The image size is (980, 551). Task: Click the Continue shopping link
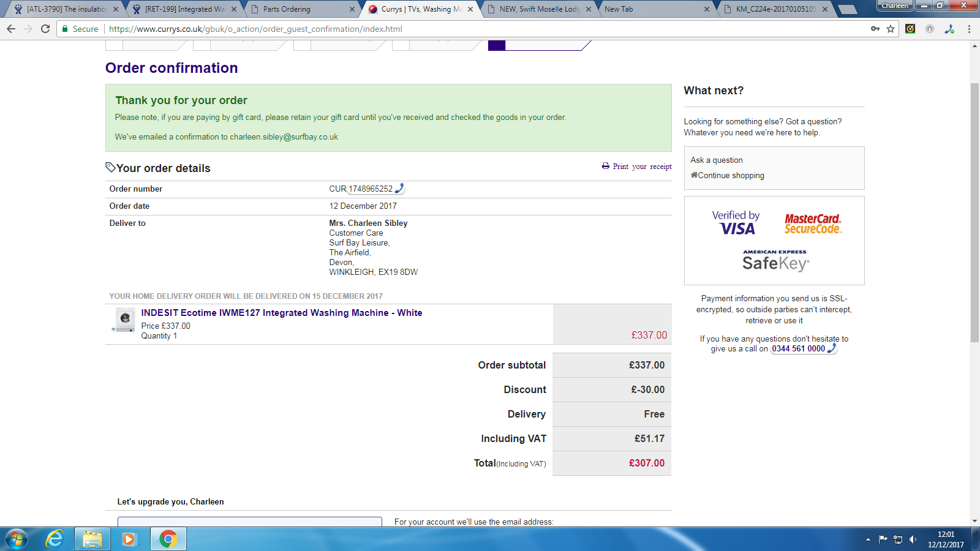click(x=731, y=175)
